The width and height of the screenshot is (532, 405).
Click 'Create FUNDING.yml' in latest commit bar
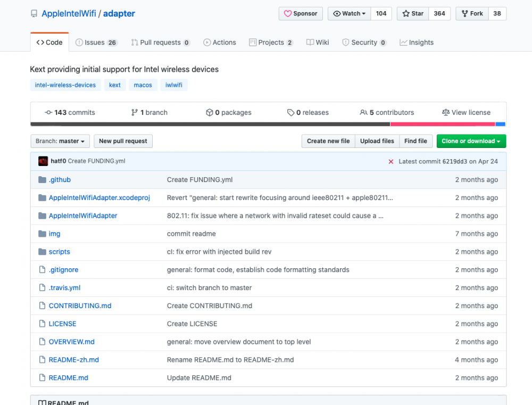97,161
